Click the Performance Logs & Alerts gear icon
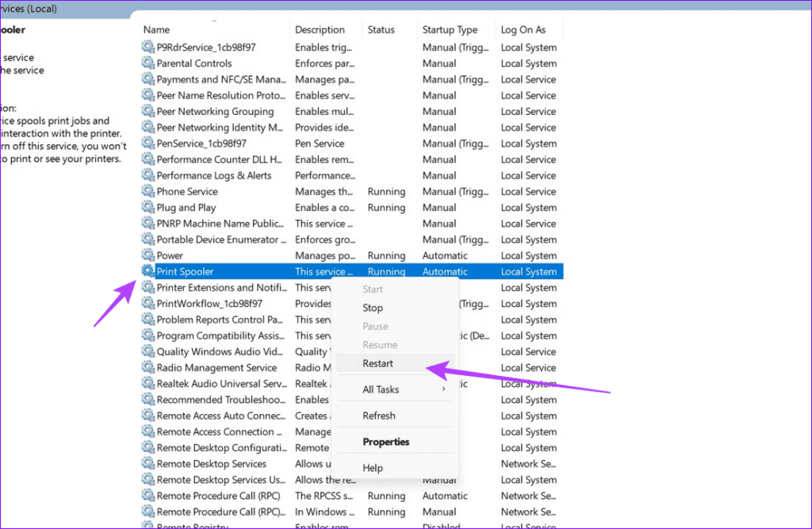The image size is (812, 529). [147, 175]
